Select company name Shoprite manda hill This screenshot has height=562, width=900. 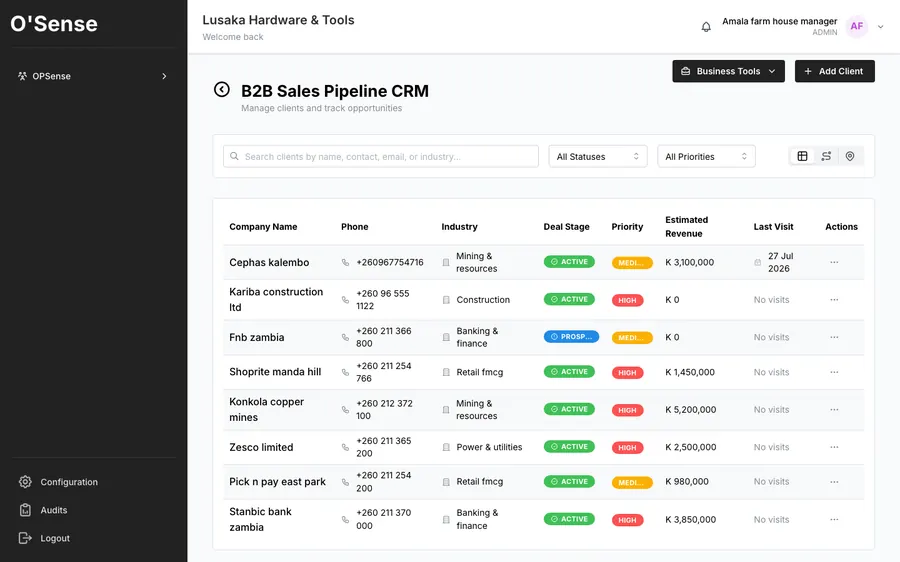click(x=275, y=371)
